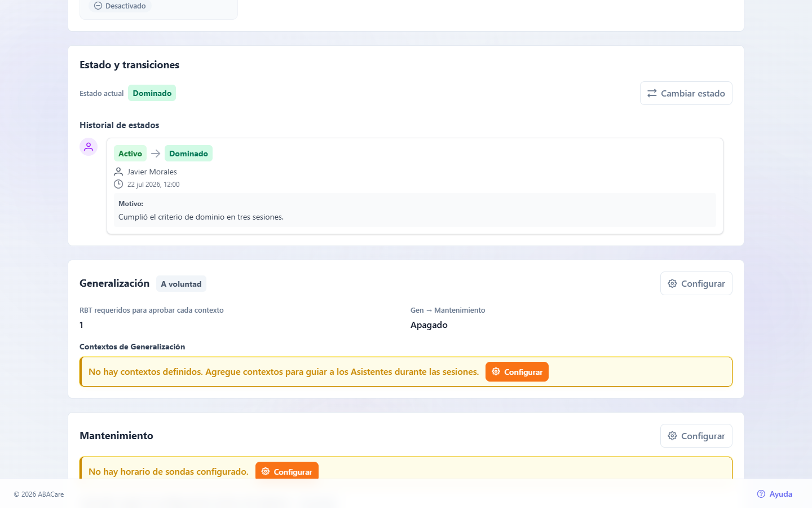Click the Desactivado status label

point(125,6)
